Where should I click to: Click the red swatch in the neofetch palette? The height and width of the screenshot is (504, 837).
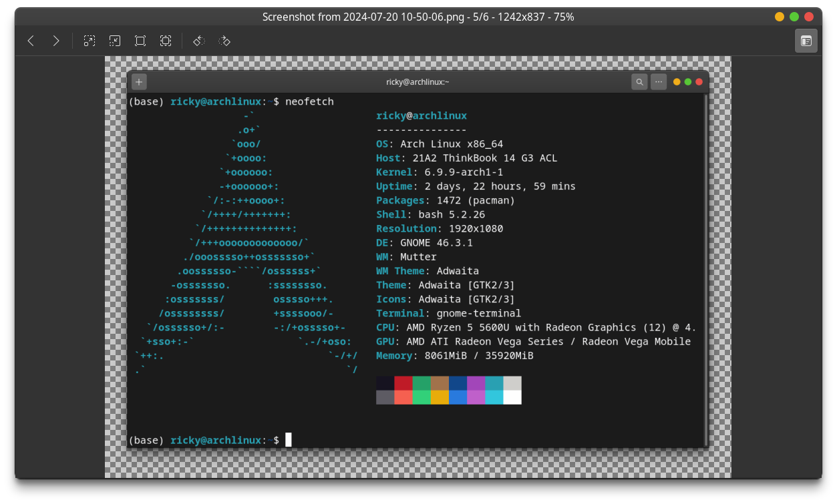[403, 383]
